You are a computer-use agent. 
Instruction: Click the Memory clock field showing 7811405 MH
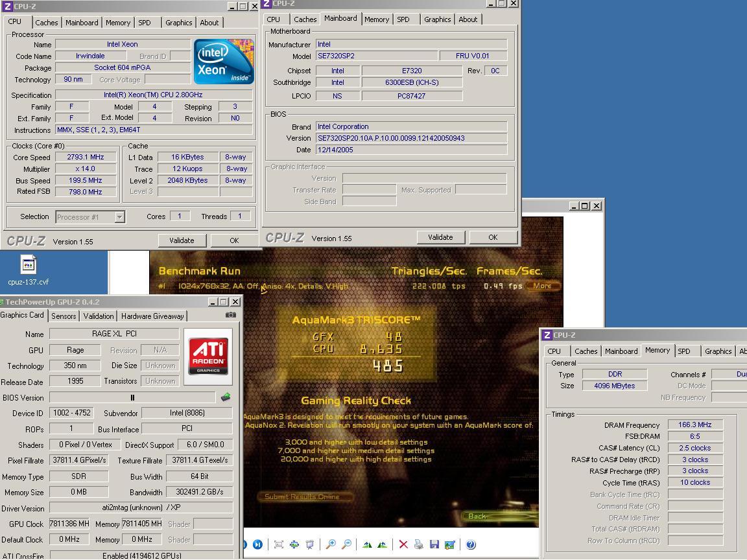[x=142, y=524]
